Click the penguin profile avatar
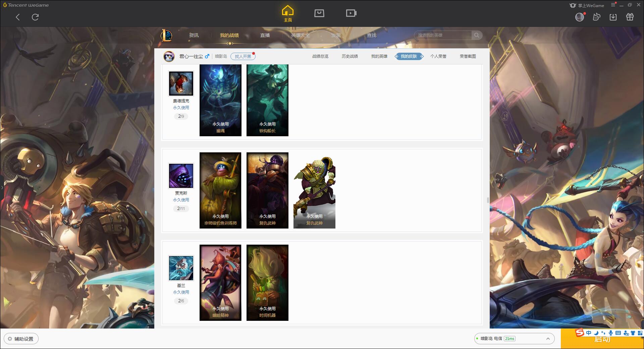The image size is (644, 349). (x=169, y=56)
